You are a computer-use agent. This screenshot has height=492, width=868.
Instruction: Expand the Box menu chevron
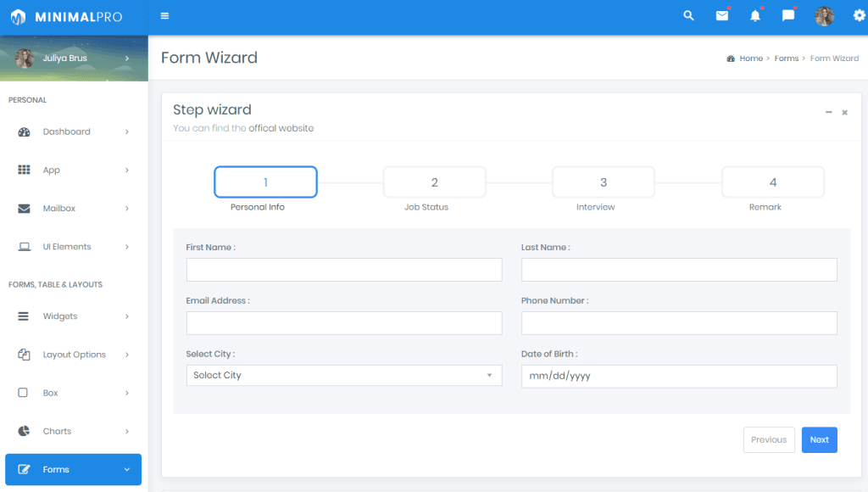point(127,393)
